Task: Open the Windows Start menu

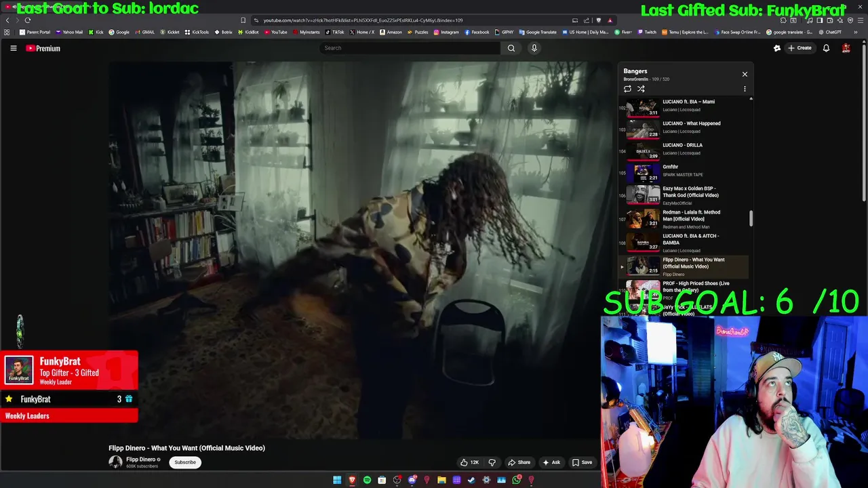Action: pyautogui.click(x=337, y=480)
